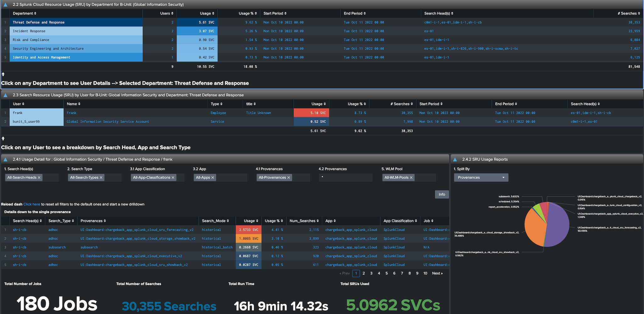The image size is (644, 314).
Task: Collapse panel 2.2 Splunk Cloud Resource Usage triangle
Action: pos(5,5)
